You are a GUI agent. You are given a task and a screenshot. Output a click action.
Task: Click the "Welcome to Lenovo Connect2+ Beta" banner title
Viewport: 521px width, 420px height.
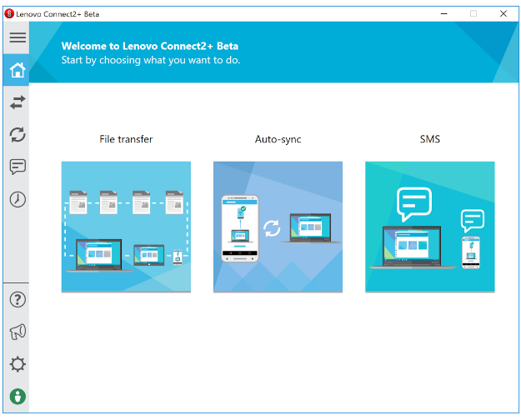coord(150,46)
